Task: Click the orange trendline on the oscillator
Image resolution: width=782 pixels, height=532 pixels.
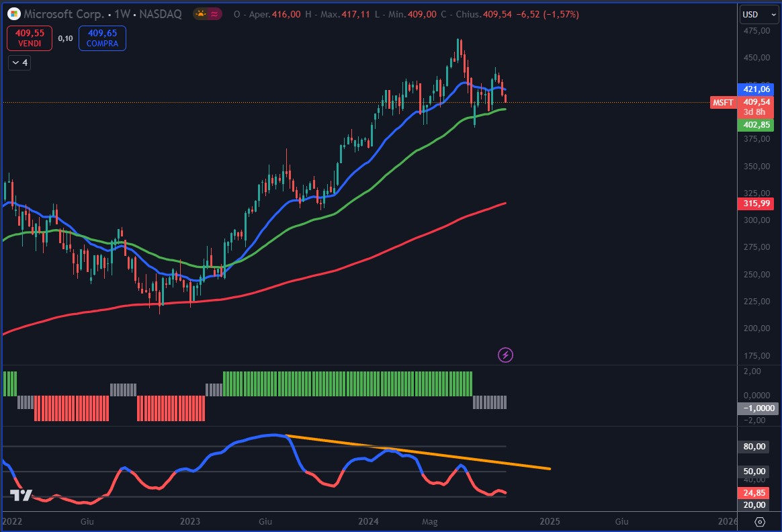Action: tap(417, 451)
